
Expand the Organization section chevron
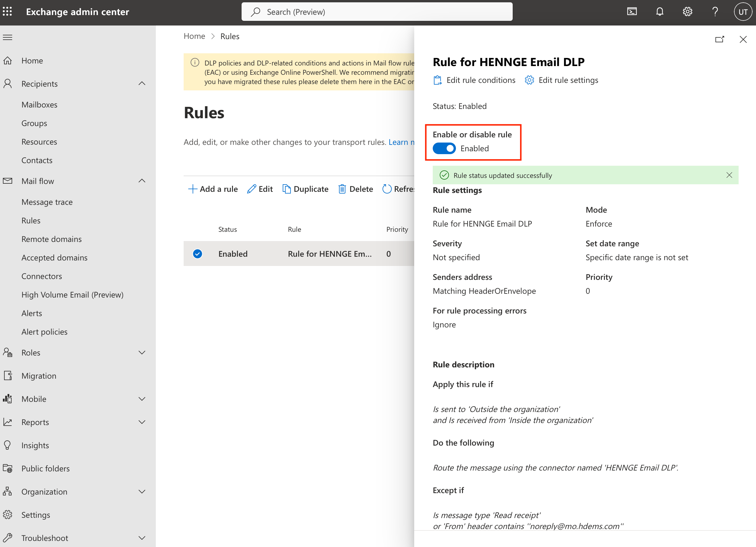point(142,491)
